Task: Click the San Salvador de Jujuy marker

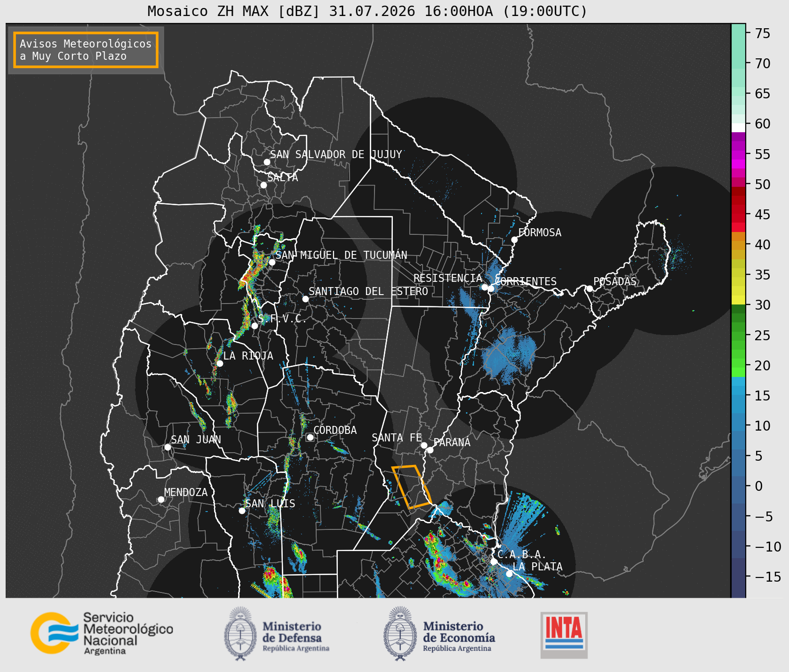Action: click(267, 162)
